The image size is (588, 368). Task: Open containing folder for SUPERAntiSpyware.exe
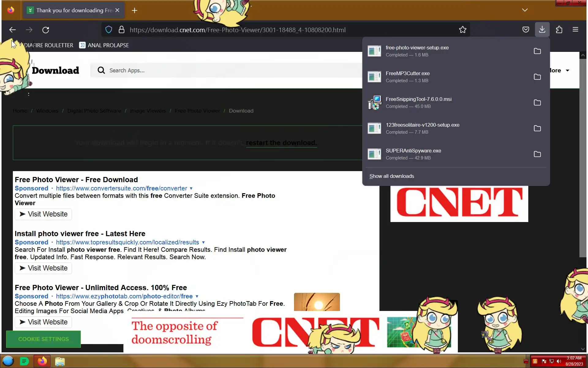point(537,154)
